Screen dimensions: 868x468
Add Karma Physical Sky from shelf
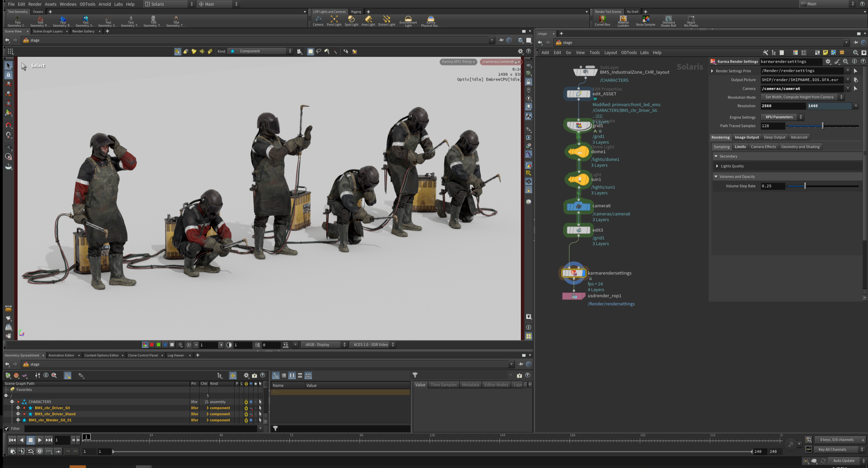(x=431, y=20)
